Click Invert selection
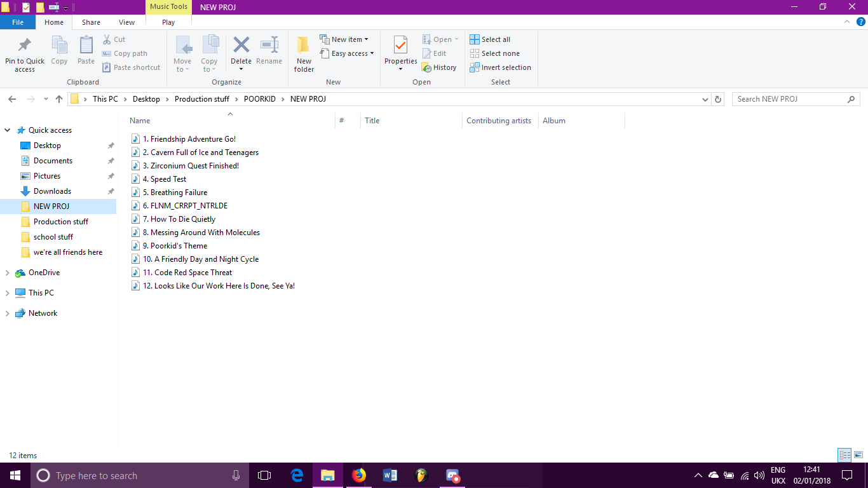This screenshot has height=488, width=868. pyautogui.click(x=500, y=67)
